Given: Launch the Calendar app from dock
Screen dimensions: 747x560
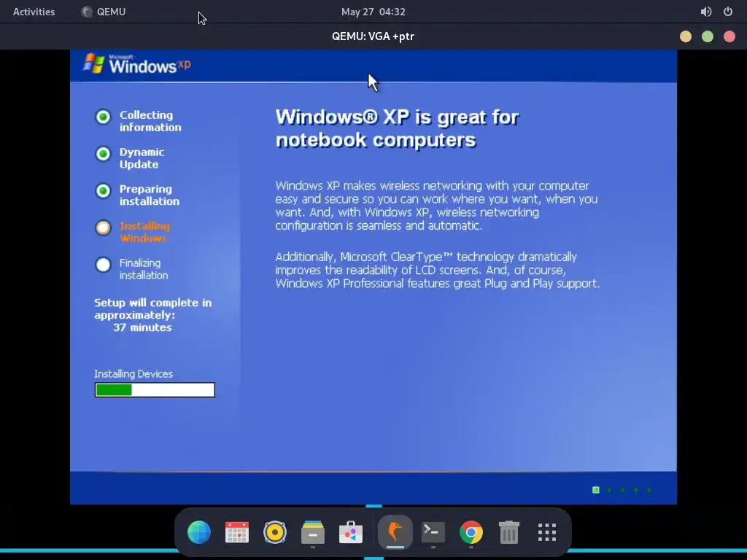Looking at the screenshot, I should pyautogui.click(x=237, y=532).
